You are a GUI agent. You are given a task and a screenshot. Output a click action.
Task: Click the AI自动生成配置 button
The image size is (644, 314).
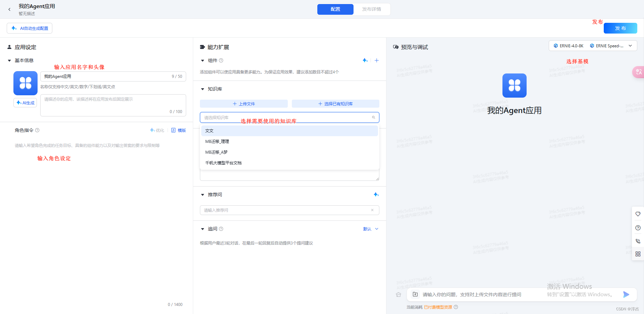(x=30, y=28)
